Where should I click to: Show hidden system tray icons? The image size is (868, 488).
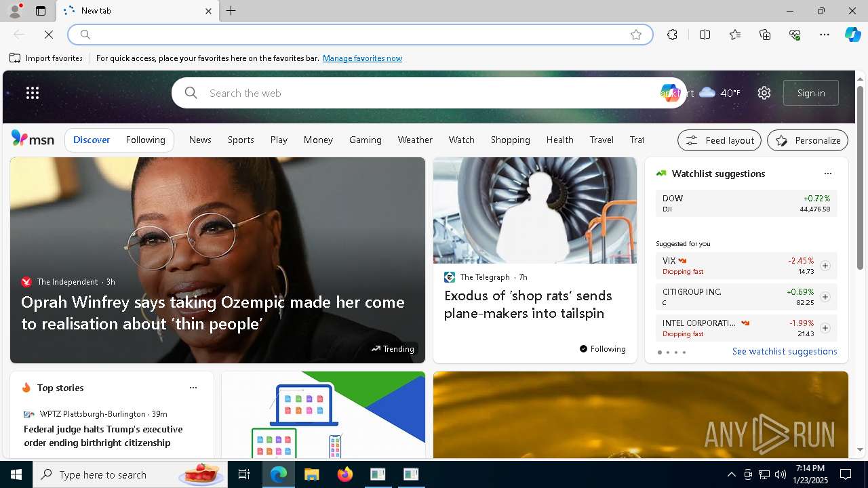coord(731,474)
